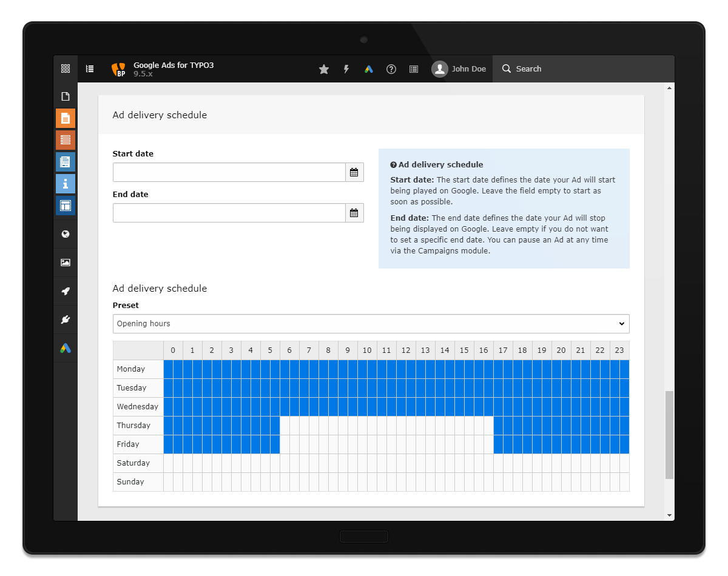Click the Google Ads icon in top bar
Image resolution: width=728 pixels, height=576 pixels.
point(368,69)
